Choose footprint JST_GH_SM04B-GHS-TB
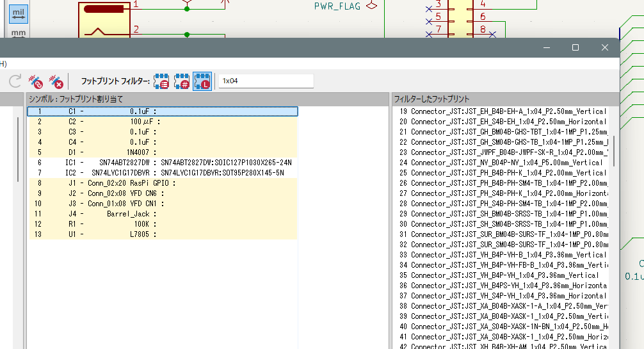This screenshot has width=644, height=349. [x=503, y=142]
